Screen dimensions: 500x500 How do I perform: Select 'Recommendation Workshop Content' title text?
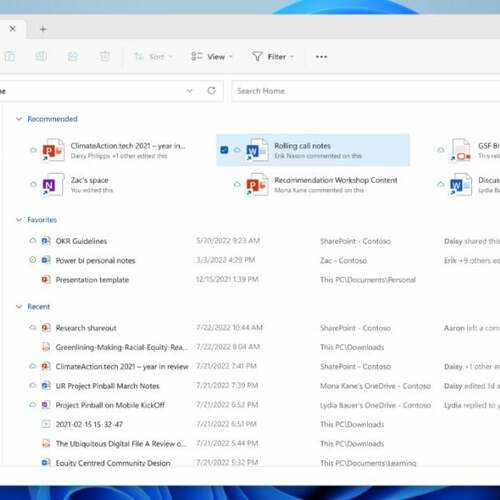tap(336, 180)
